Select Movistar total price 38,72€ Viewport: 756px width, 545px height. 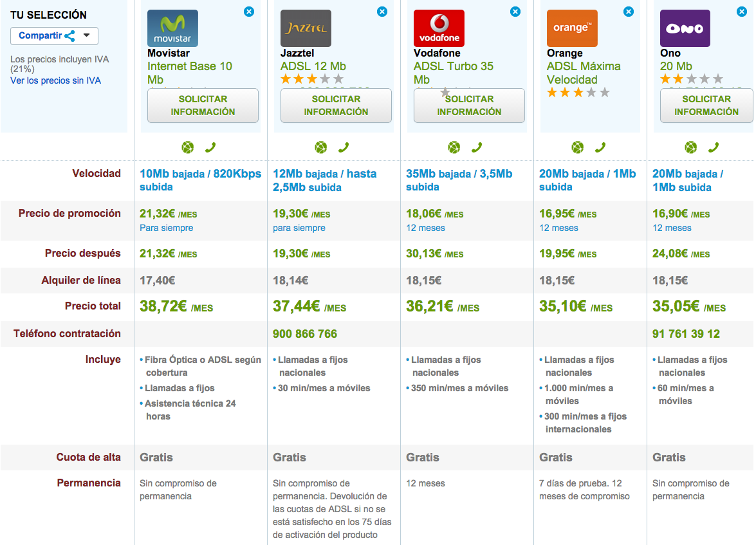(x=176, y=306)
